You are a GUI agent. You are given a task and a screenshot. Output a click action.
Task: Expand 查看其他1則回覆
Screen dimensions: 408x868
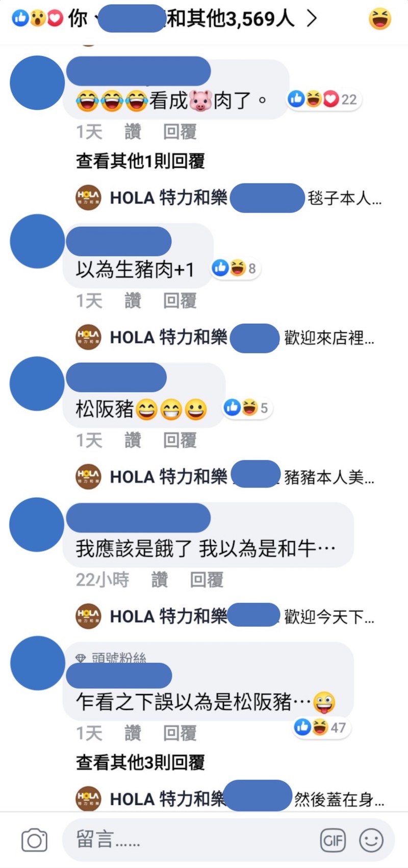point(140,161)
